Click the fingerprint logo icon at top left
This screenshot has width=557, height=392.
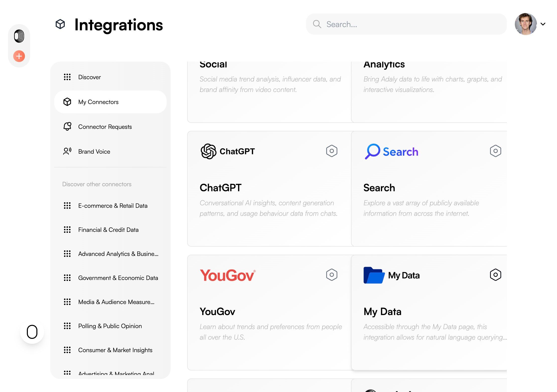[19, 36]
